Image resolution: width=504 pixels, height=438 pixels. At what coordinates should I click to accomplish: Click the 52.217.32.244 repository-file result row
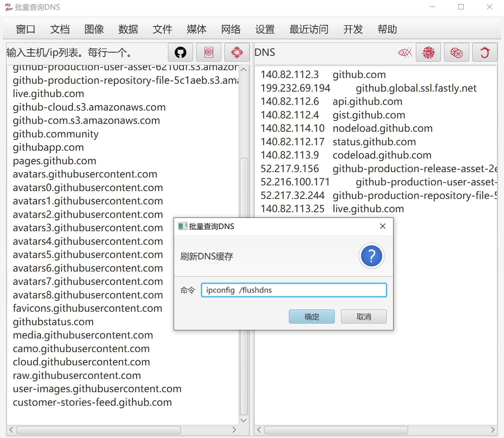pyautogui.click(x=379, y=195)
